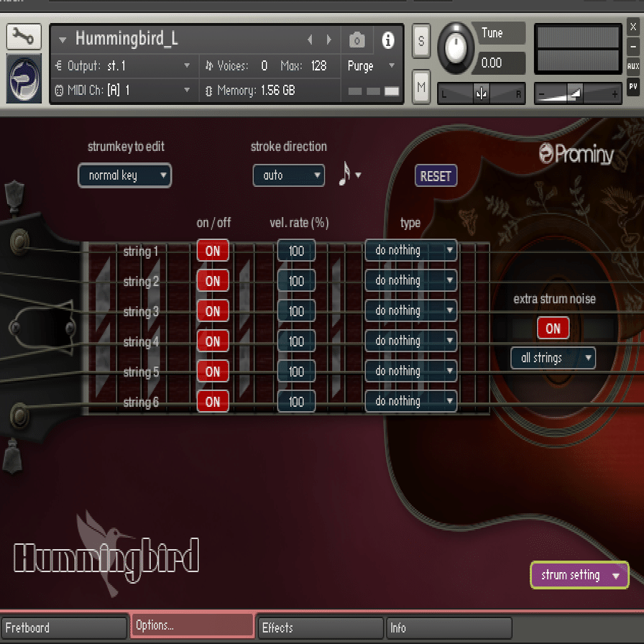Open instrument edit mode with wrench icon
This screenshot has width=644, height=644.
tap(24, 37)
